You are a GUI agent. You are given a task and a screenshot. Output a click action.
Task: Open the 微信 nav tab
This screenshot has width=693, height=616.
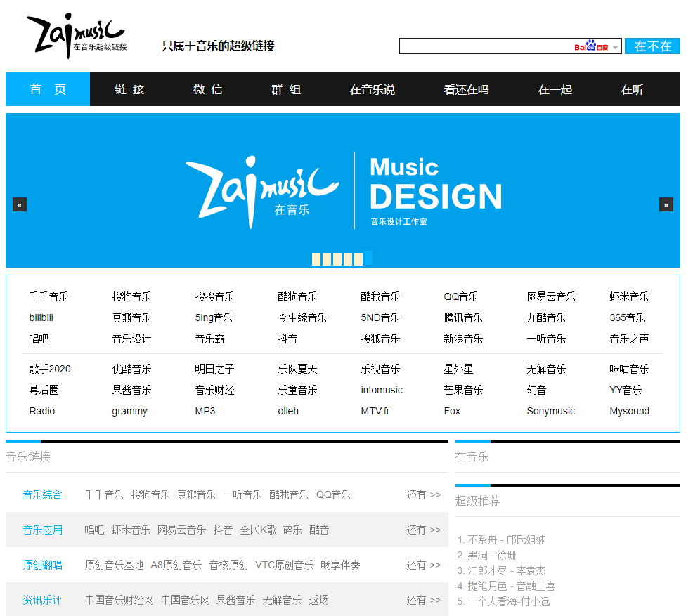pyautogui.click(x=208, y=89)
